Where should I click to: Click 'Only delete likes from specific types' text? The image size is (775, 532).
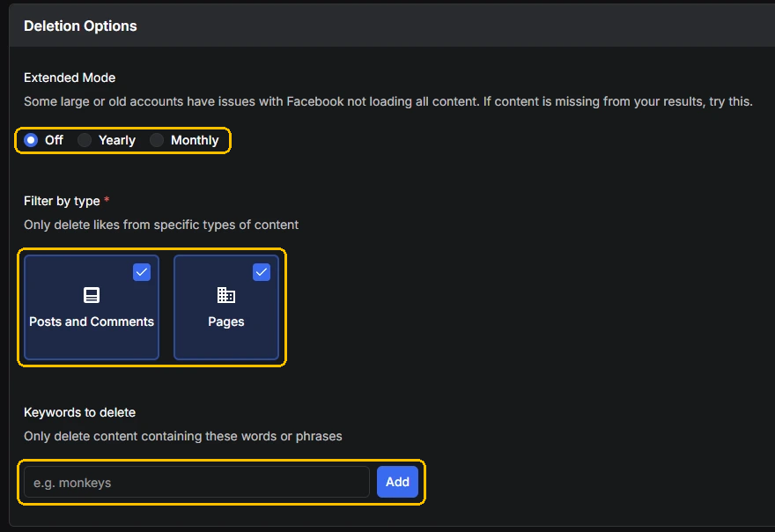161,225
